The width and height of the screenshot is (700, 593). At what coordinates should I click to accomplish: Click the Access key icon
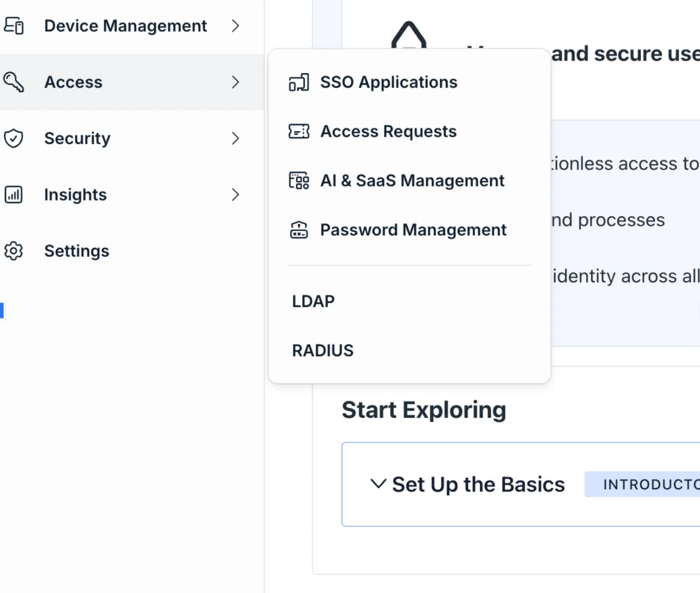point(14,82)
